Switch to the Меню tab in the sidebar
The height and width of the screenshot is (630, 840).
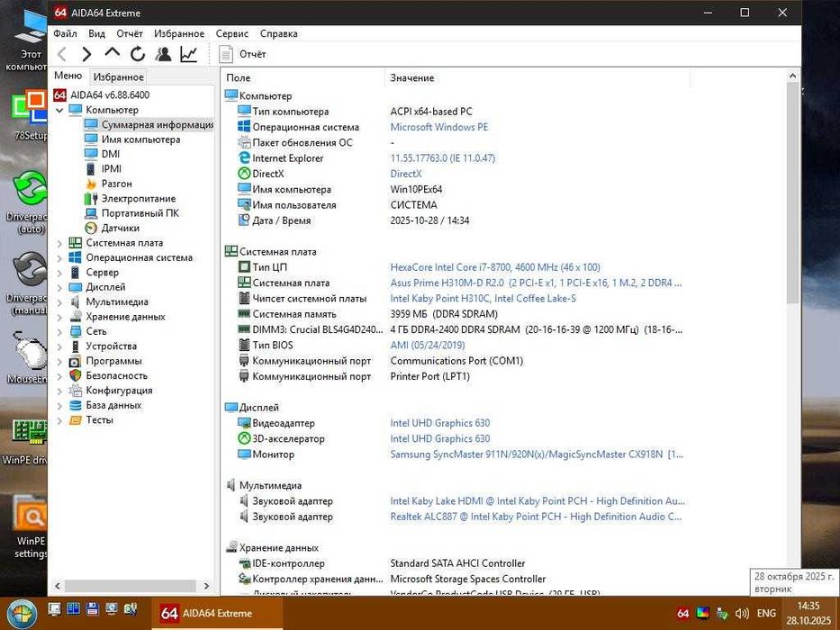point(68,76)
